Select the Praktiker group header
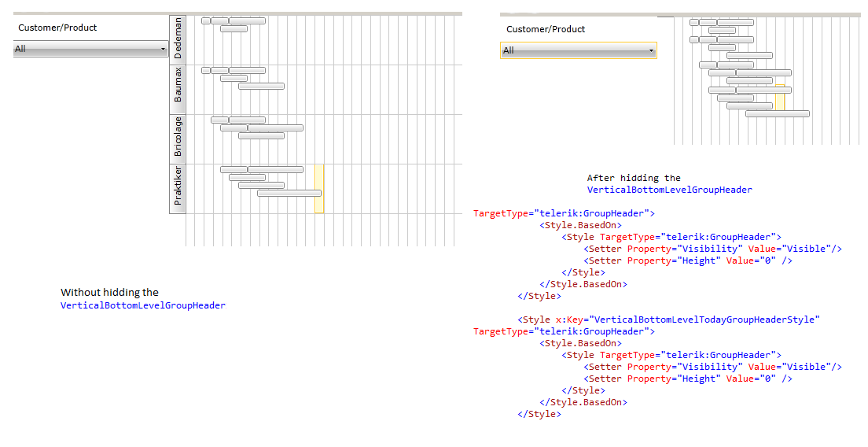 click(x=178, y=189)
